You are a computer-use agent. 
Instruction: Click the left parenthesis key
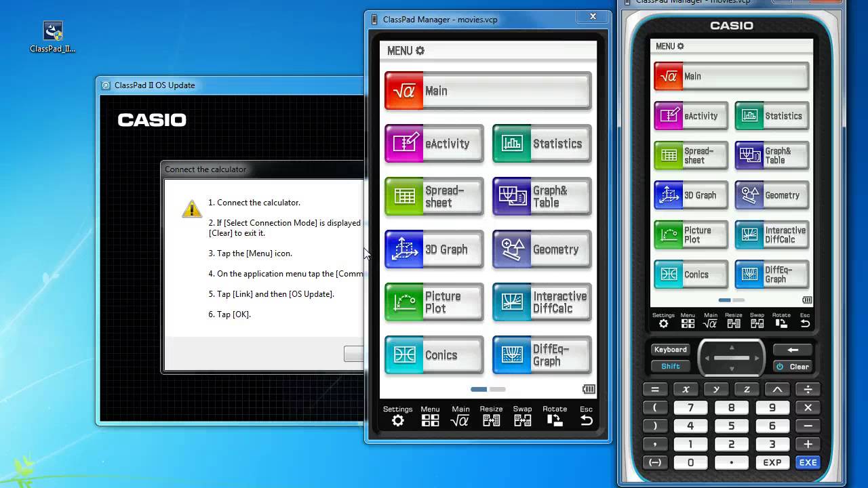655,407
